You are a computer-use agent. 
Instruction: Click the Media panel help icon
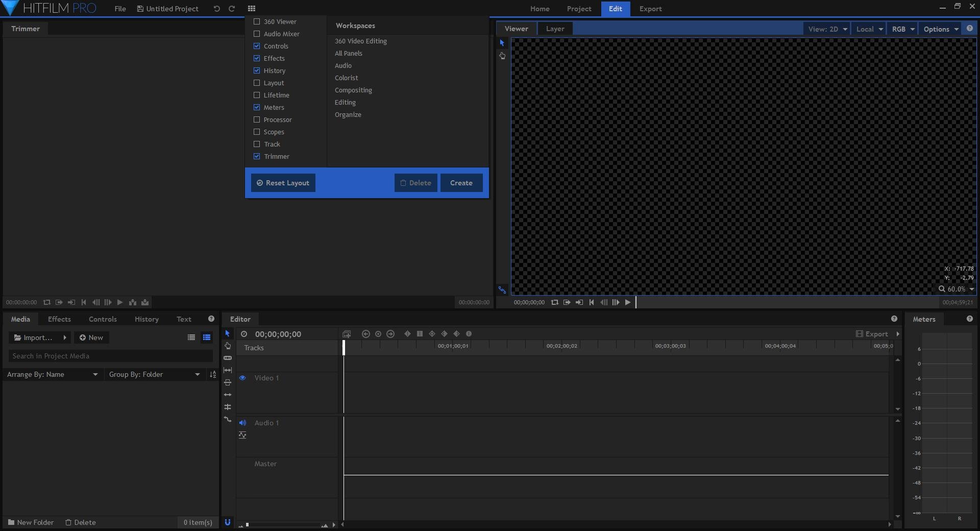tap(211, 319)
